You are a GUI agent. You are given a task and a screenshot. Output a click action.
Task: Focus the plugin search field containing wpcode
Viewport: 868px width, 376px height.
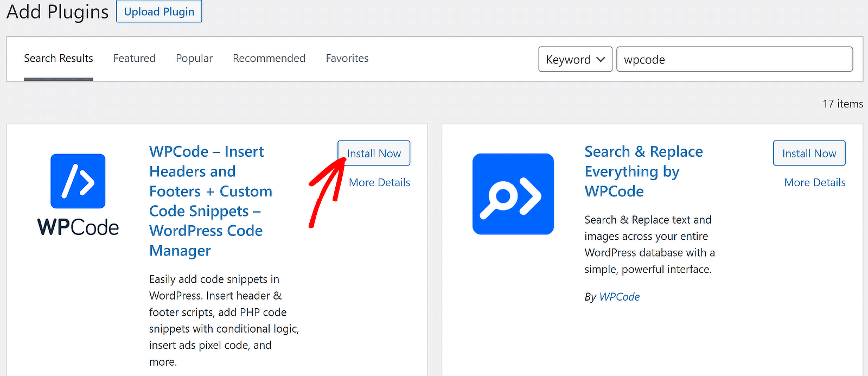[x=735, y=59]
